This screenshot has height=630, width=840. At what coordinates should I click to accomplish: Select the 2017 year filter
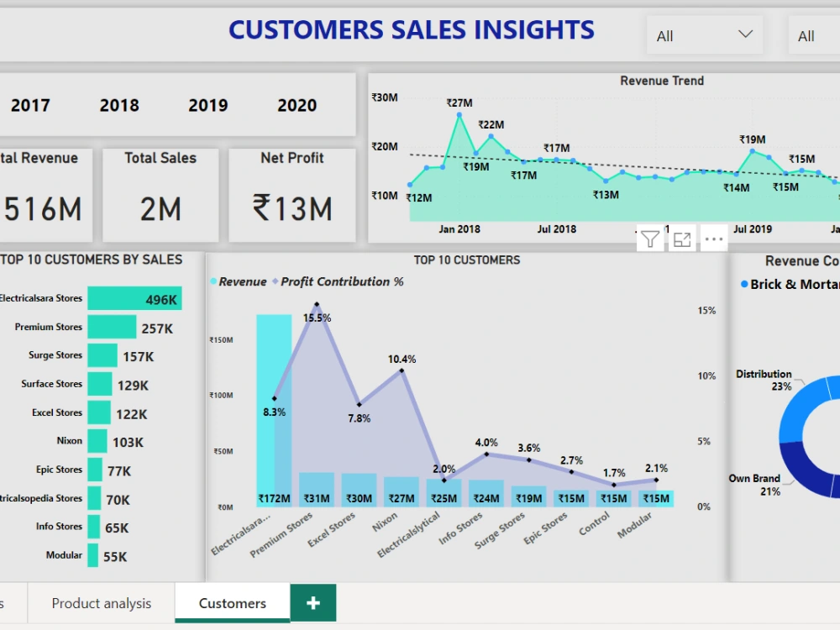(x=32, y=105)
